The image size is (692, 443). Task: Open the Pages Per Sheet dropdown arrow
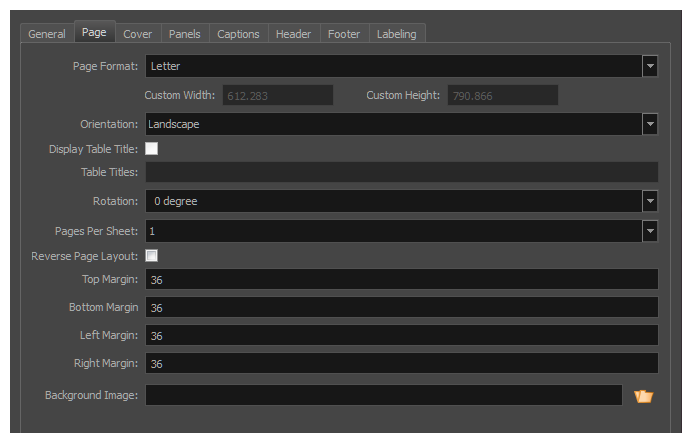[650, 231]
